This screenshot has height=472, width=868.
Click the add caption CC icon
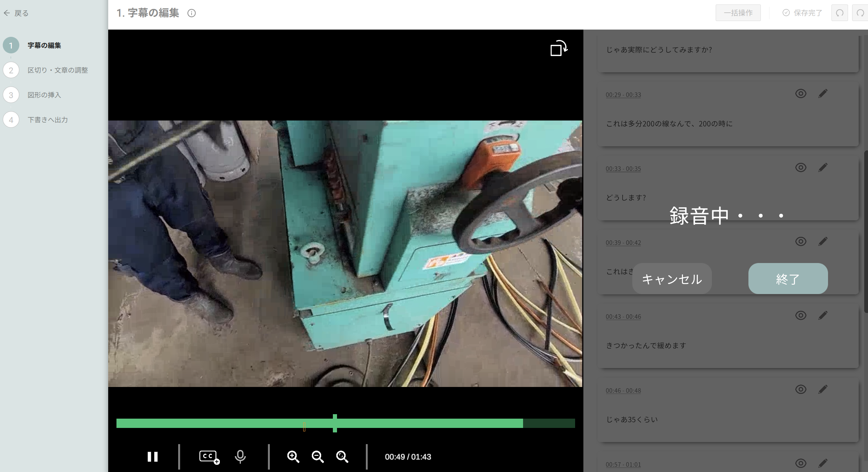[209, 457]
